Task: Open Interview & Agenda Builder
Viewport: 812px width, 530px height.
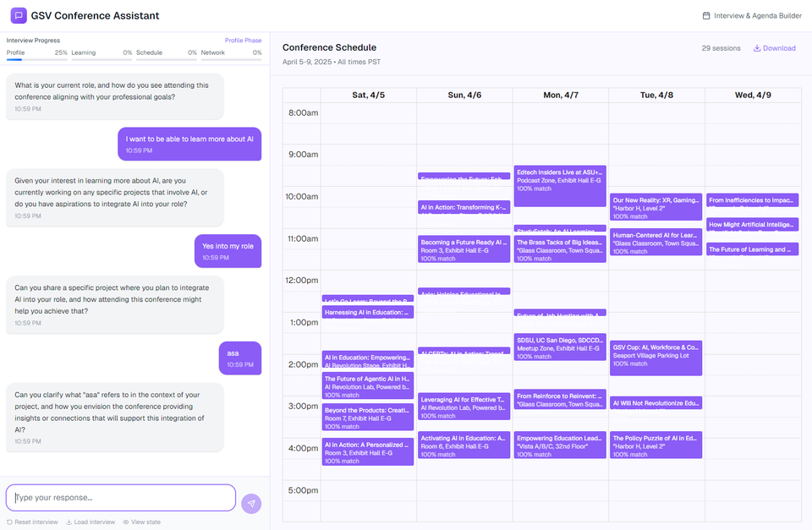Action: (752, 15)
